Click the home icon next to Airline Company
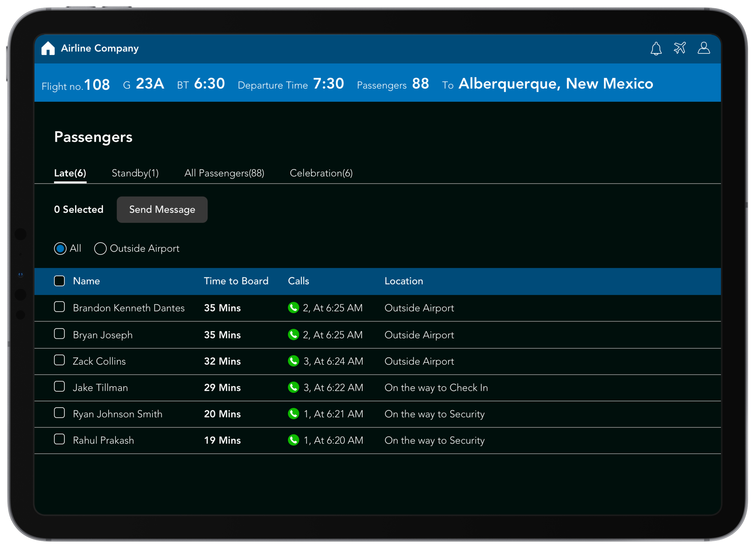Screen dimensions: 756x549 coord(48,48)
